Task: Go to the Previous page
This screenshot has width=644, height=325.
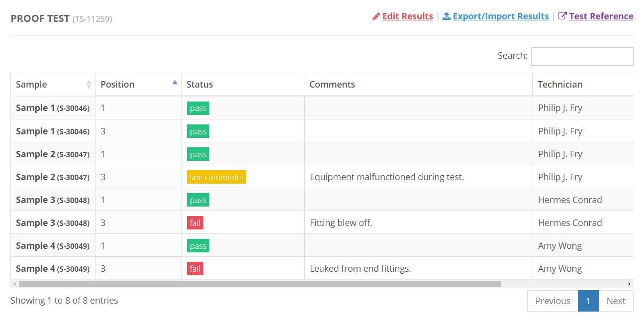Action: [x=552, y=301]
